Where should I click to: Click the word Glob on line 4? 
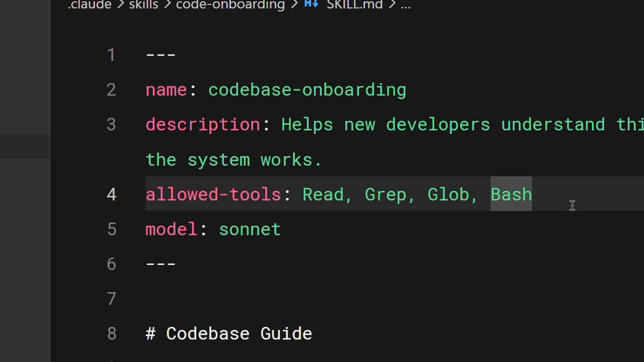[448, 194]
